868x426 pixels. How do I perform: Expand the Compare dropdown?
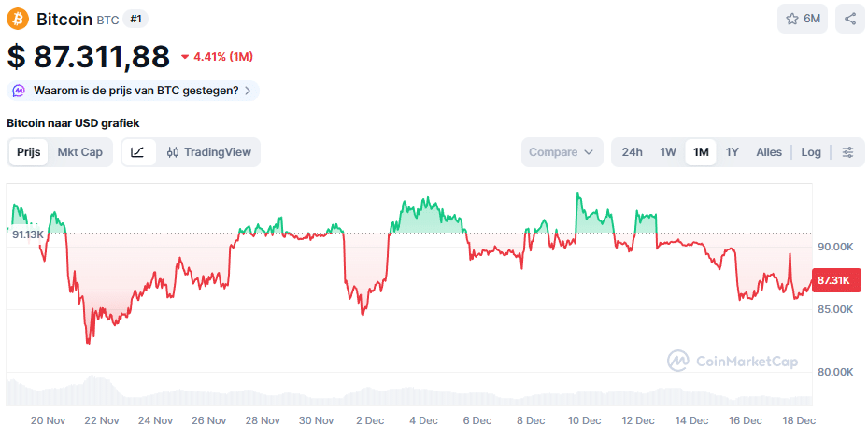pyautogui.click(x=562, y=152)
